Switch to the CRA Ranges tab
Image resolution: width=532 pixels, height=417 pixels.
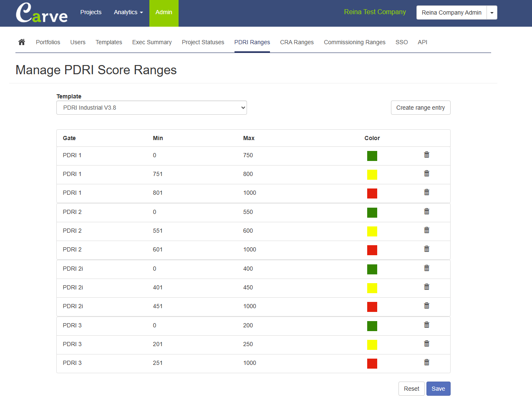click(x=297, y=42)
